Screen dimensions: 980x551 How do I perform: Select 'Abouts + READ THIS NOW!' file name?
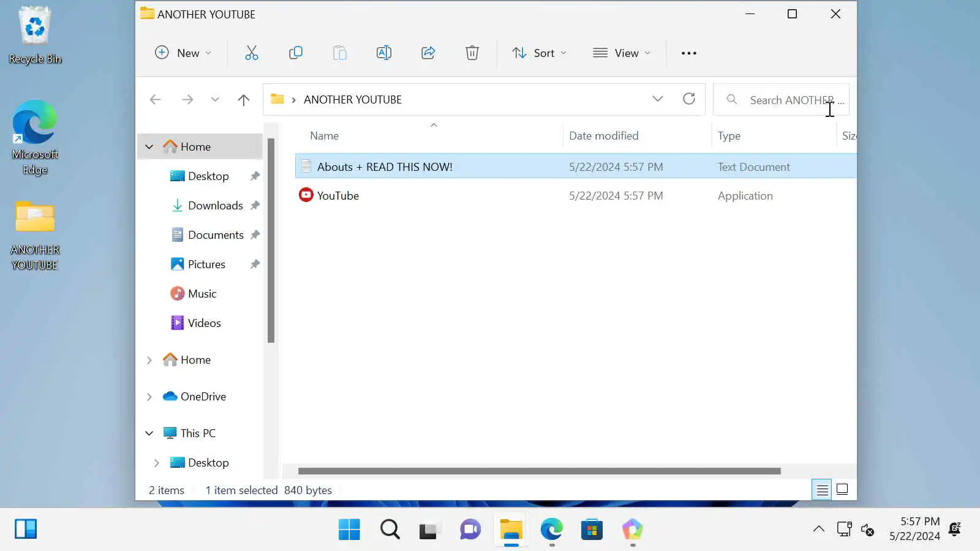tap(385, 167)
